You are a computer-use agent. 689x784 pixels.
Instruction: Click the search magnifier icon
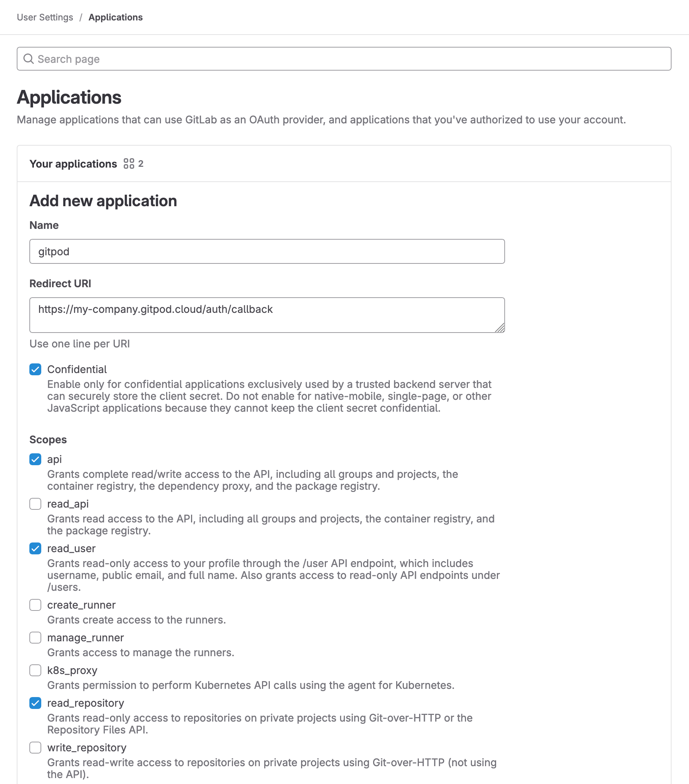[x=28, y=59]
